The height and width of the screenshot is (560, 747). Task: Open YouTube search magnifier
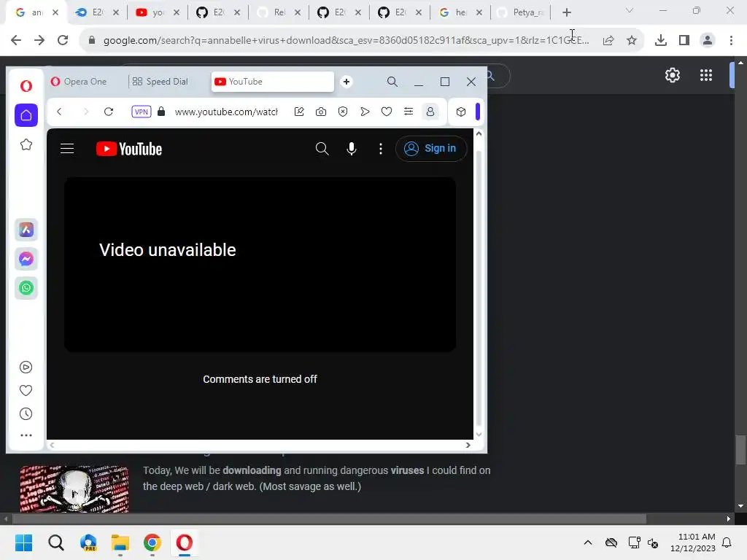click(x=322, y=149)
